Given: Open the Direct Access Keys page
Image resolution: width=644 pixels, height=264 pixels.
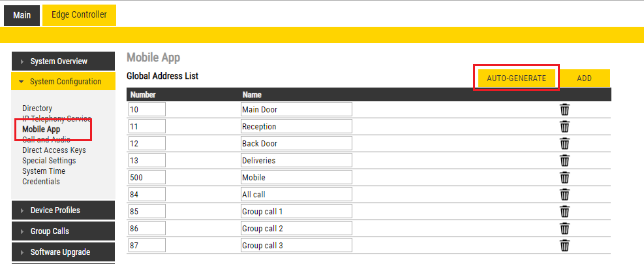Looking at the screenshot, I should coord(54,150).
